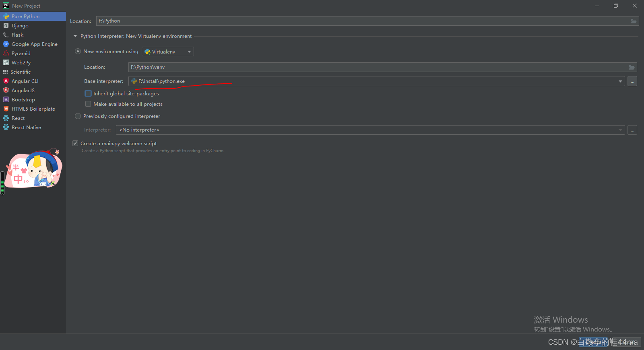Click the Django icon in sidebar
The width and height of the screenshot is (644, 350).
[6, 26]
